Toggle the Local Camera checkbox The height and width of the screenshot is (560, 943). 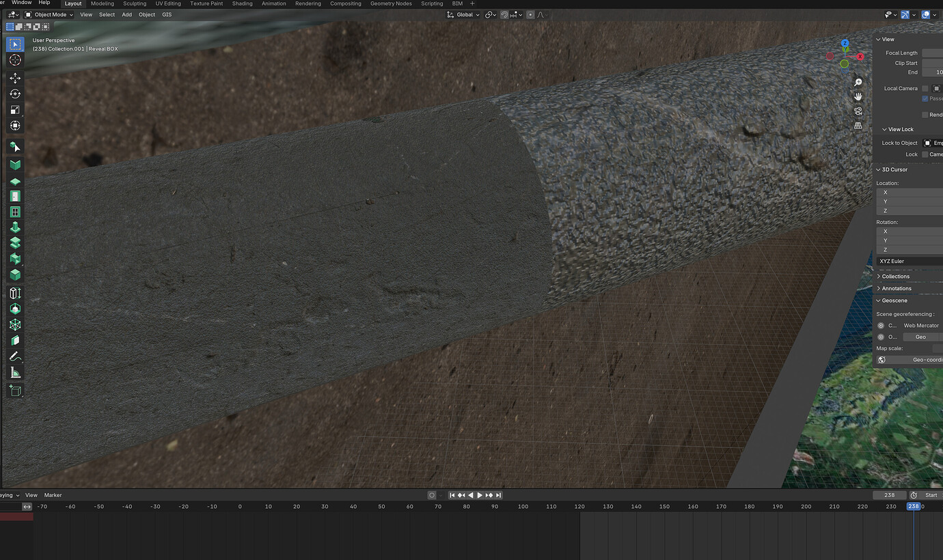click(x=925, y=88)
